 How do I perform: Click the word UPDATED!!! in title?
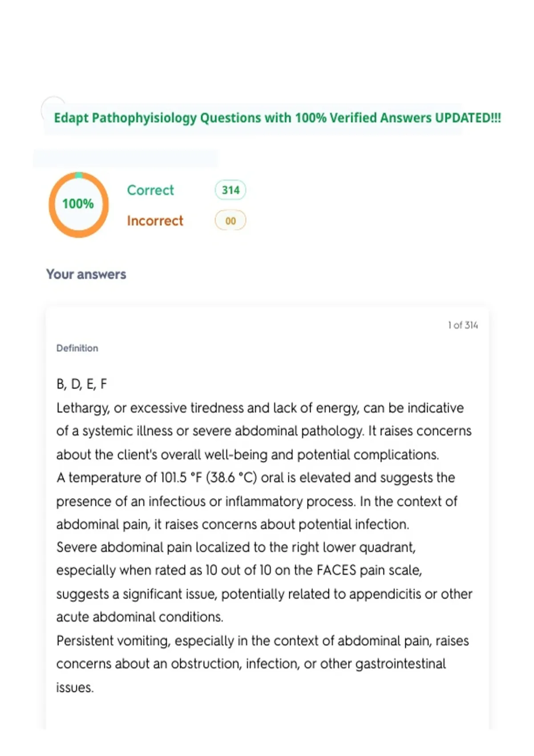(x=468, y=118)
